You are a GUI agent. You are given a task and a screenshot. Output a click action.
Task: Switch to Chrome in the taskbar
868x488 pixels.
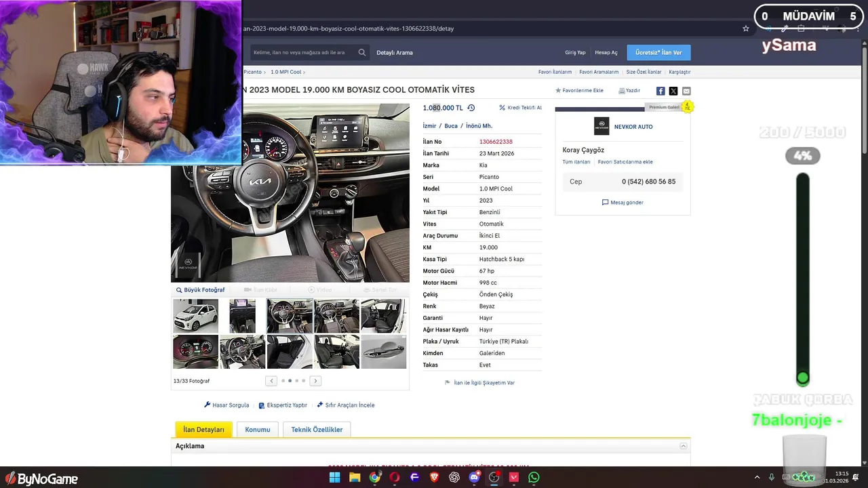click(x=374, y=477)
